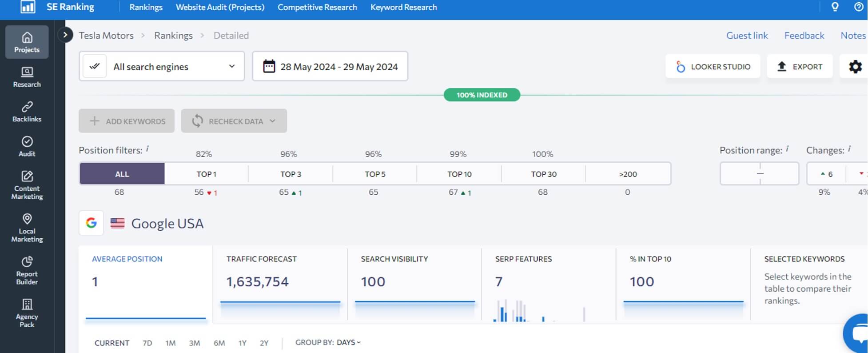Select the 1M time period
The image size is (868, 353).
171,343
